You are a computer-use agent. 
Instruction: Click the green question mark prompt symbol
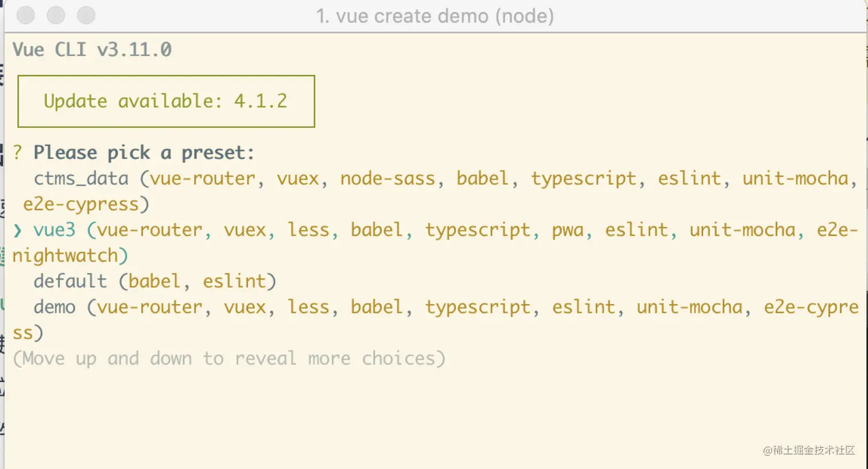(x=18, y=152)
